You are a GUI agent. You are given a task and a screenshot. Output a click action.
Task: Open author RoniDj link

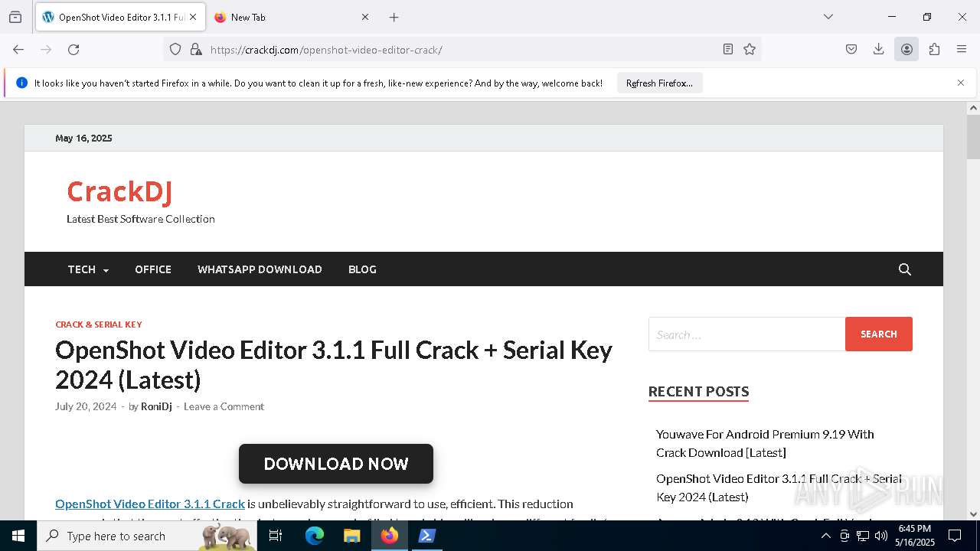click(156, 406)
